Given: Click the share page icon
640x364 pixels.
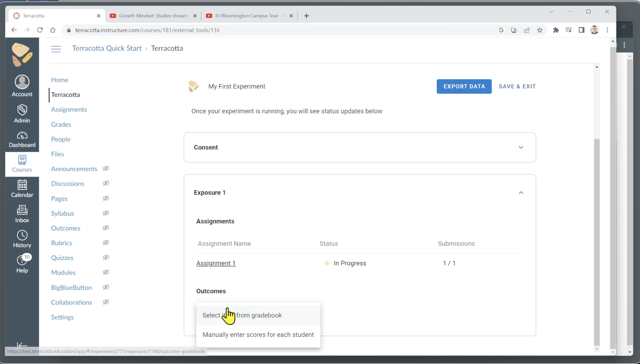Looking at the screenshot, I should [x=527, y=30].
